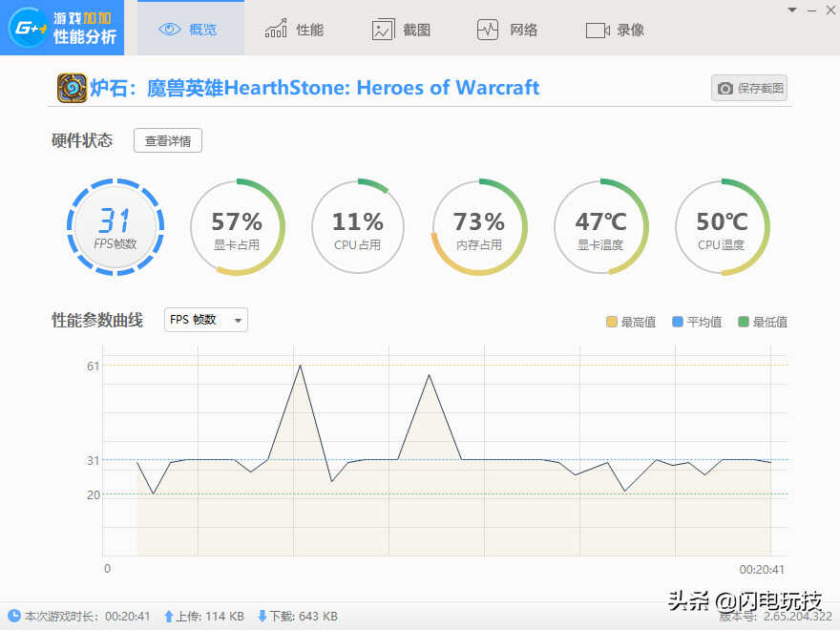Switch to the 网络 network tab
The height and width of the screenshot is (630, 840).
click(x=507, y=30)
